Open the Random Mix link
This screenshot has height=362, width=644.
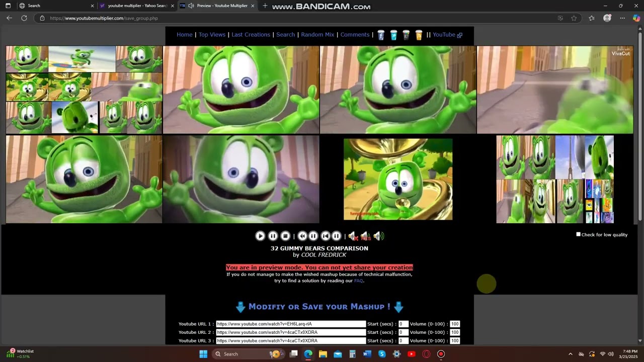point(317,35)
